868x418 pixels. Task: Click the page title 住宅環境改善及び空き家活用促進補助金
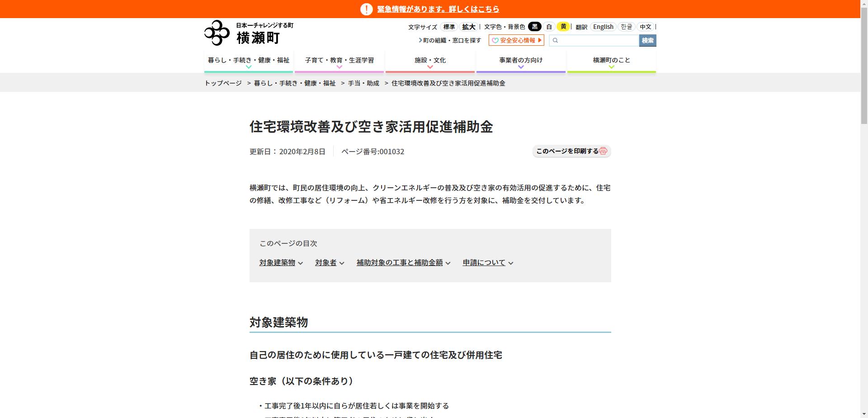(x=371, y=127)
